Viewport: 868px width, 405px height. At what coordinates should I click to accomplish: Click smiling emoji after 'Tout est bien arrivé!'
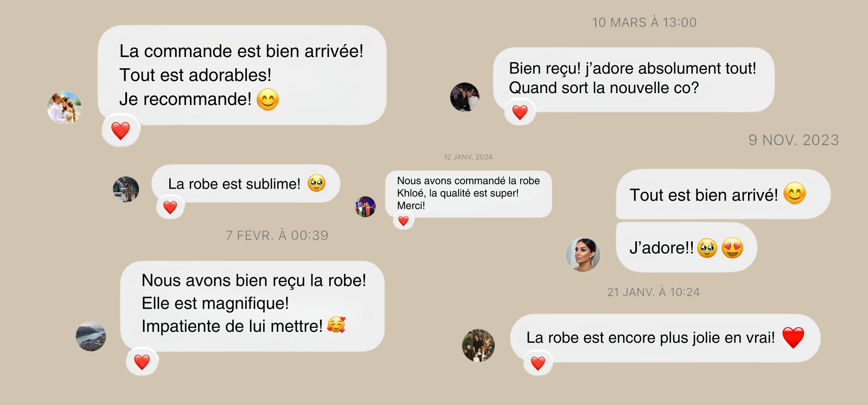click(795, 194)
